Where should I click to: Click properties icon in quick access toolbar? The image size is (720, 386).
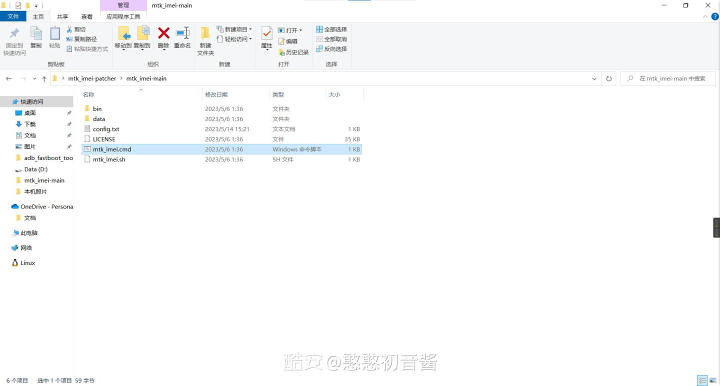pyautogui.click(x=17, y=5)
